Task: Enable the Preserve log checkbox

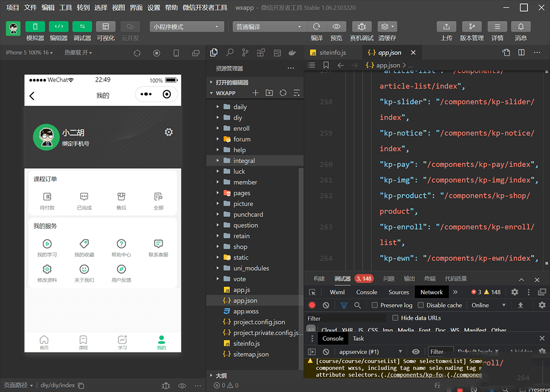Action: [x=375, y=305]
